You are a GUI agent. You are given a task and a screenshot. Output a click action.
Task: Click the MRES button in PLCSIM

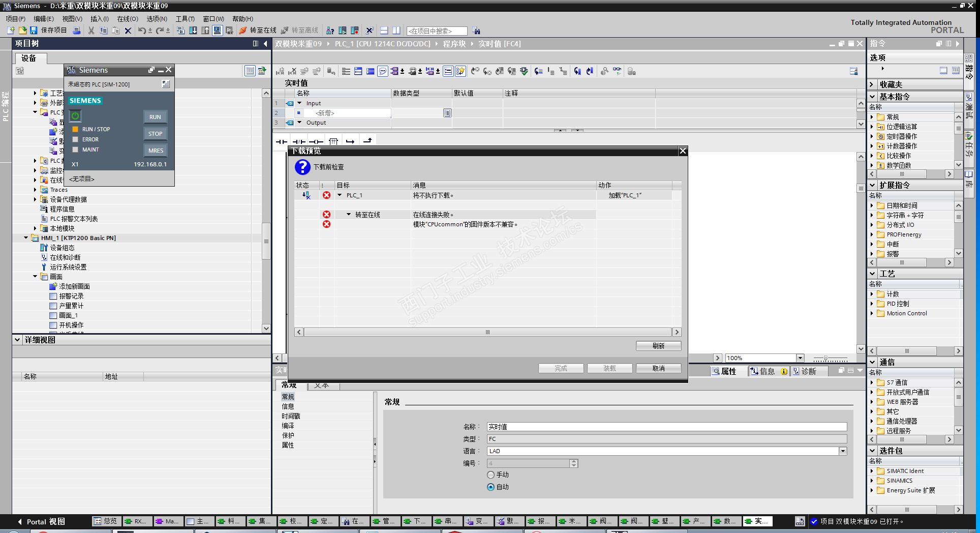[x=155, y=151]
